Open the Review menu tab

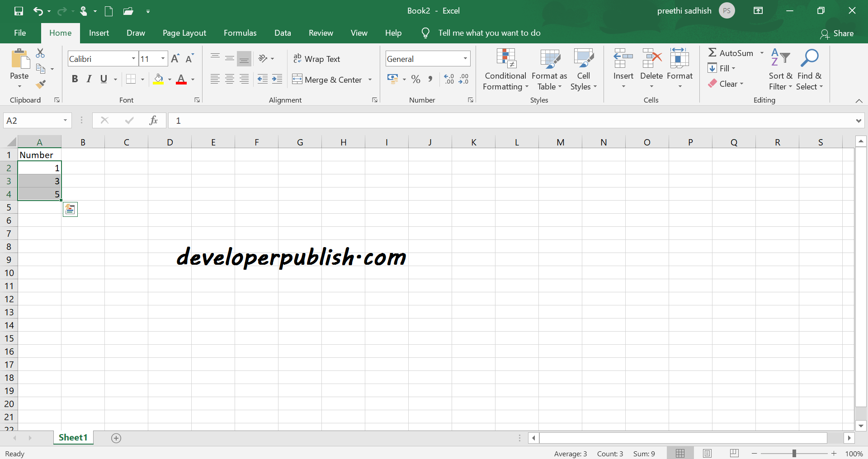click(x=321, y=33)
